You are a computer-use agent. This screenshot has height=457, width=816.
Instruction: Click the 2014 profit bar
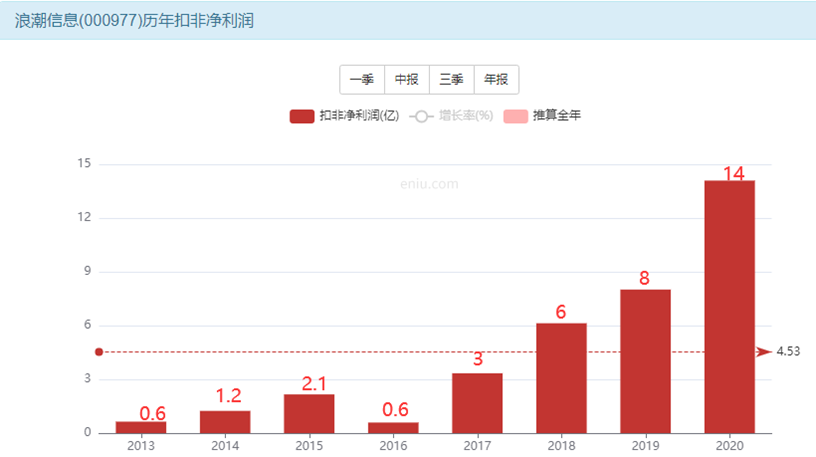(225, 422)
